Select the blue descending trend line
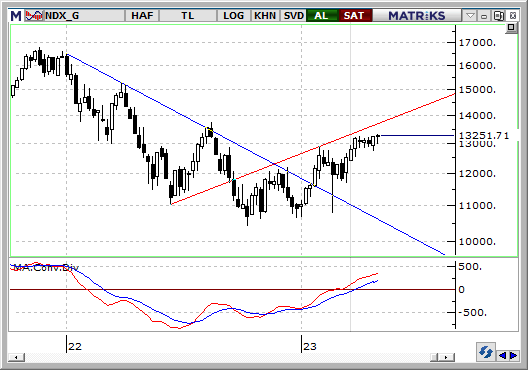528x370 pixels. point(256,154)
